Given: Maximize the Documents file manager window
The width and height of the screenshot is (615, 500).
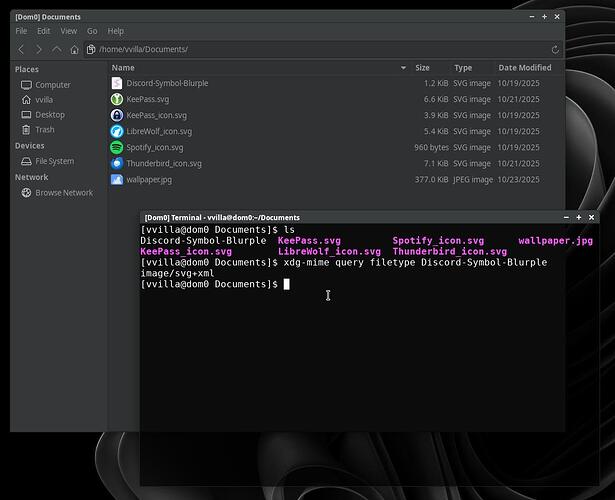Looking at the screenshot, I should pos(544,17).
